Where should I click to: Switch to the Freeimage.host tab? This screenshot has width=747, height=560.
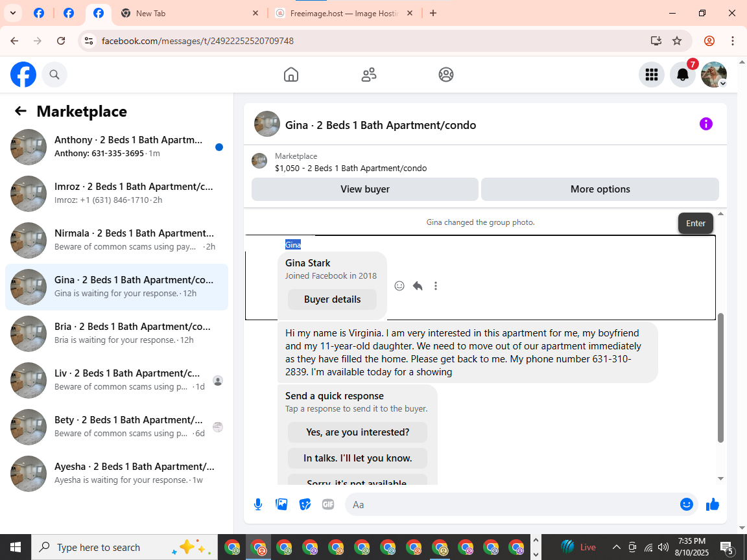[343, 14]
